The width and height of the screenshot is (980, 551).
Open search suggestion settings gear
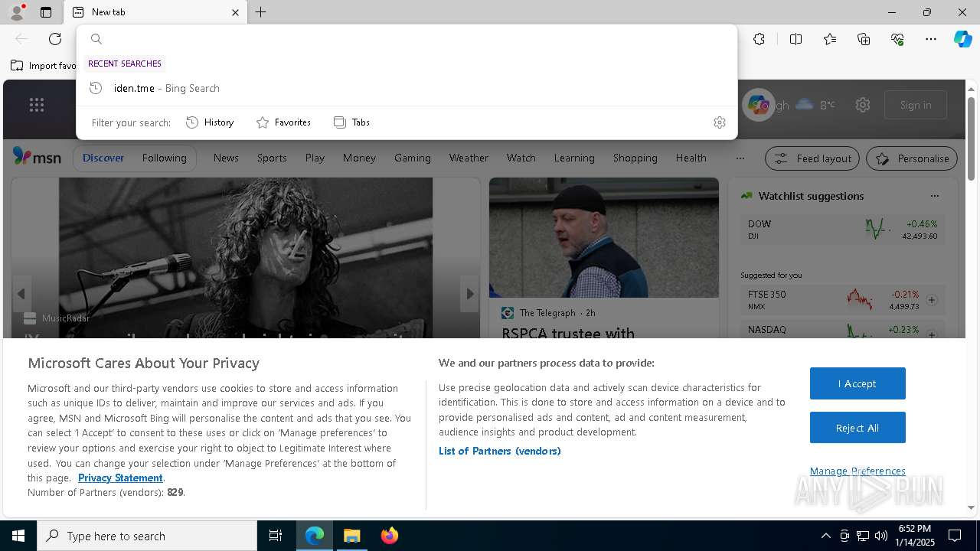click(719, 122)
